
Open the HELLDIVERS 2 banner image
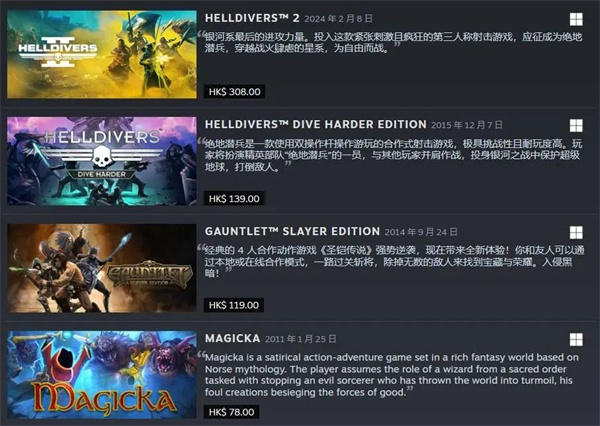pyautogui.click(x=102, y=54)
